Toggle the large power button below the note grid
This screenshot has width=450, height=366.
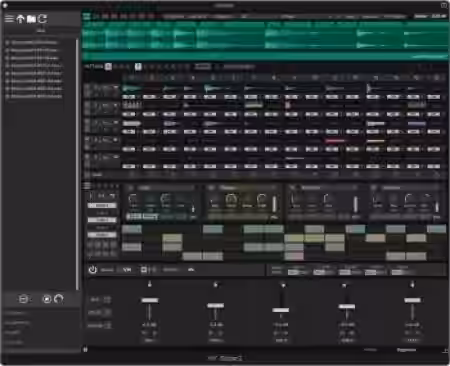92,270
